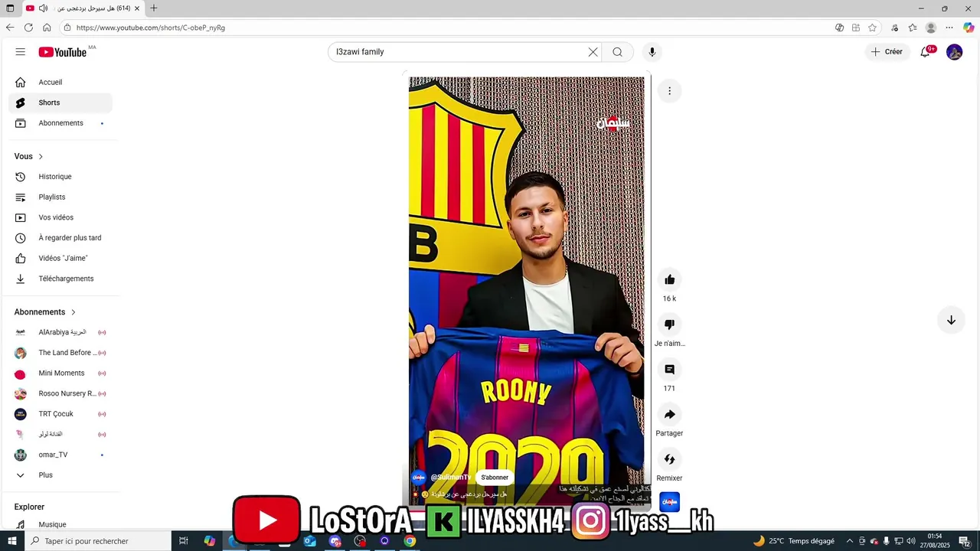Viewport: 980px width, 551px height.
Task: Mute the tab via speaker icon
Action: (44, 8)
